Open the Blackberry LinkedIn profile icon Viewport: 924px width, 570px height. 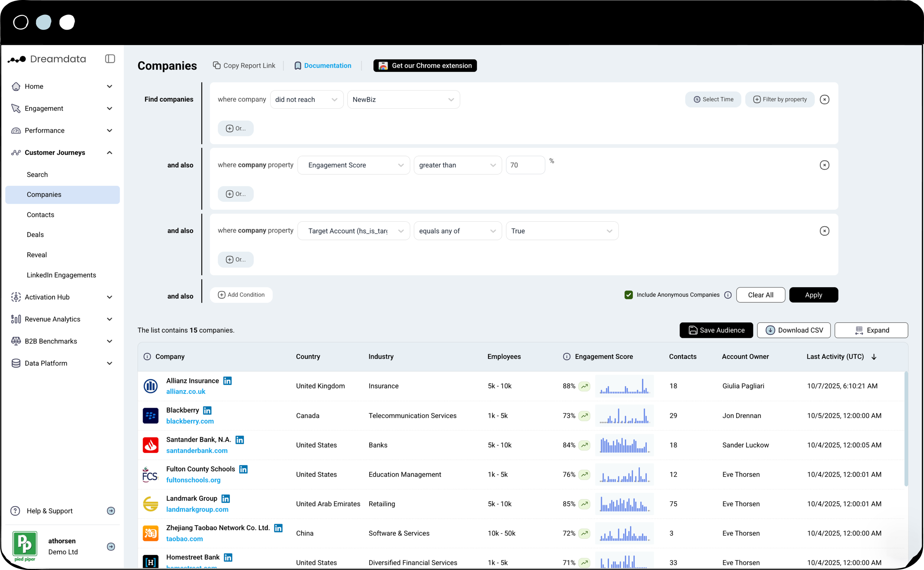click(207, 410)
